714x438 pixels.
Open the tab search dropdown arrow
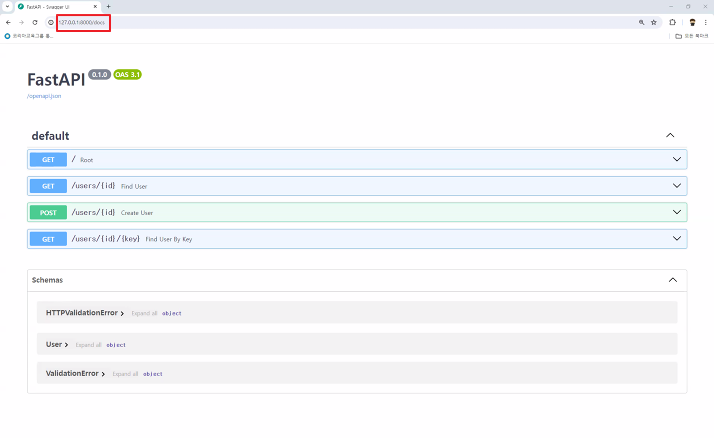(7, 6)
